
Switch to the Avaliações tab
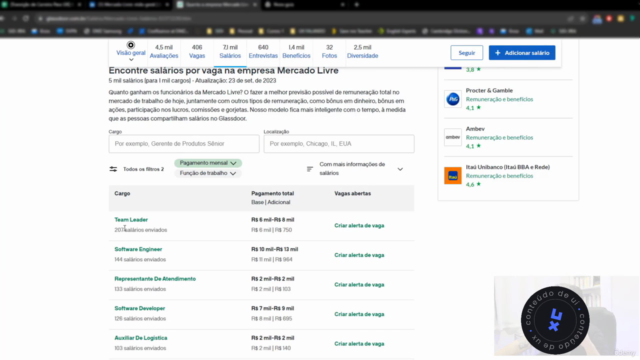pos(164,51)
